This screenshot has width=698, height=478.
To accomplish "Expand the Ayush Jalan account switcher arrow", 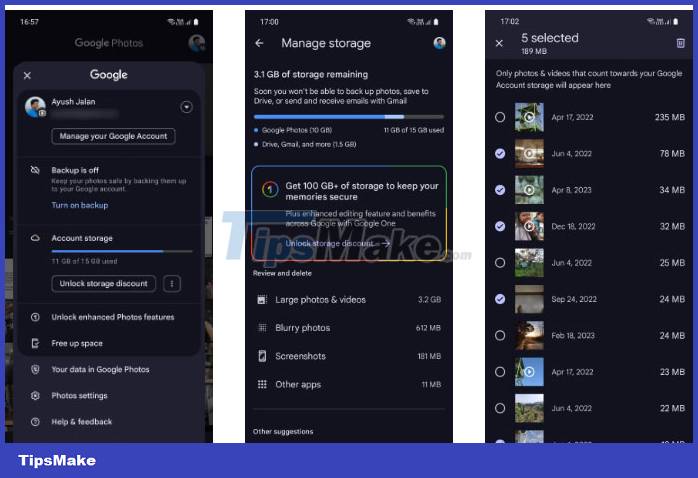I will (187, 107).
